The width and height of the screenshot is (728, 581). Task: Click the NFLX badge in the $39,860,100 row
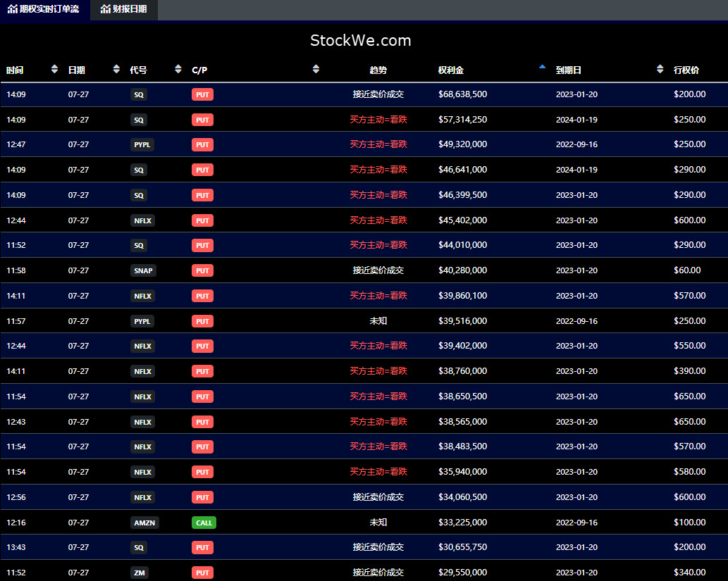coord(142,296)
